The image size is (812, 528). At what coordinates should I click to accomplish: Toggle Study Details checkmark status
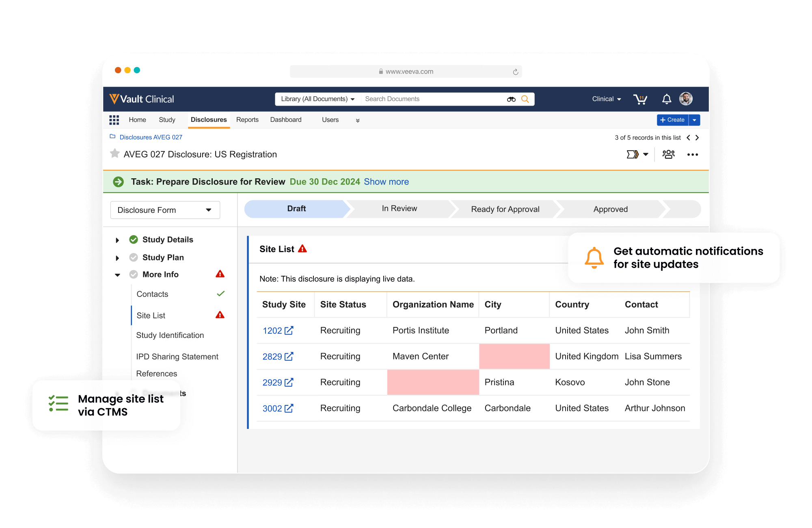134,240
